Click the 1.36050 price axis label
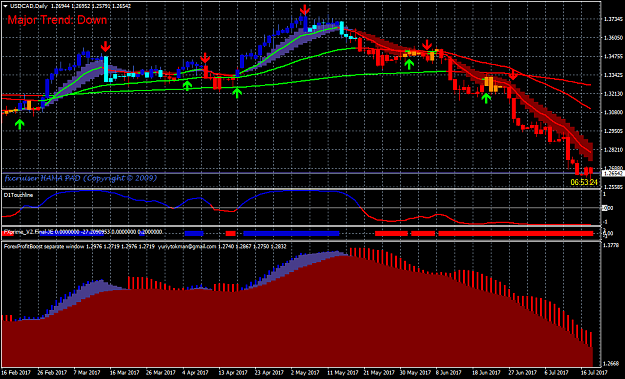 click(613, 38)
